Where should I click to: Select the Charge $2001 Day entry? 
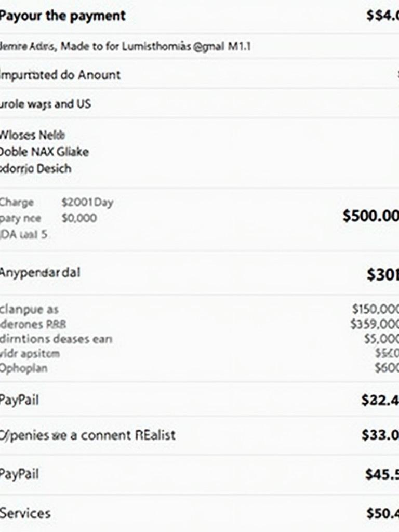click(56, 202)
